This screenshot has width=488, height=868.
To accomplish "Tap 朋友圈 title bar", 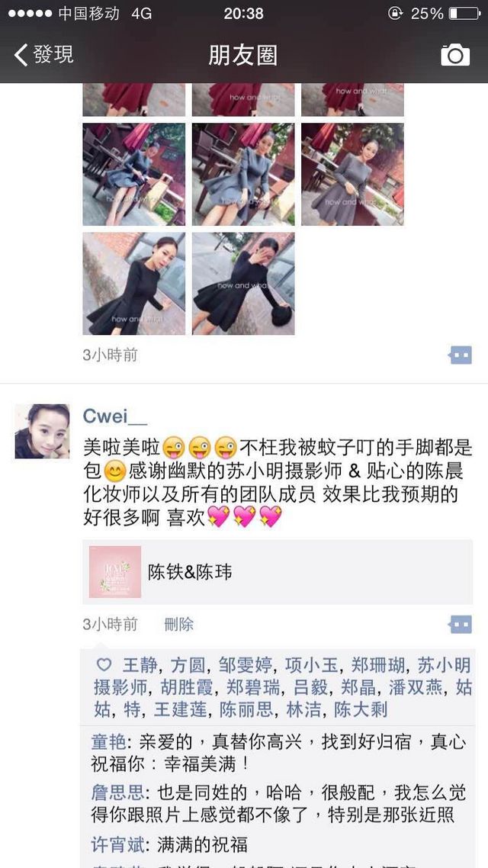I will [243, 56].
